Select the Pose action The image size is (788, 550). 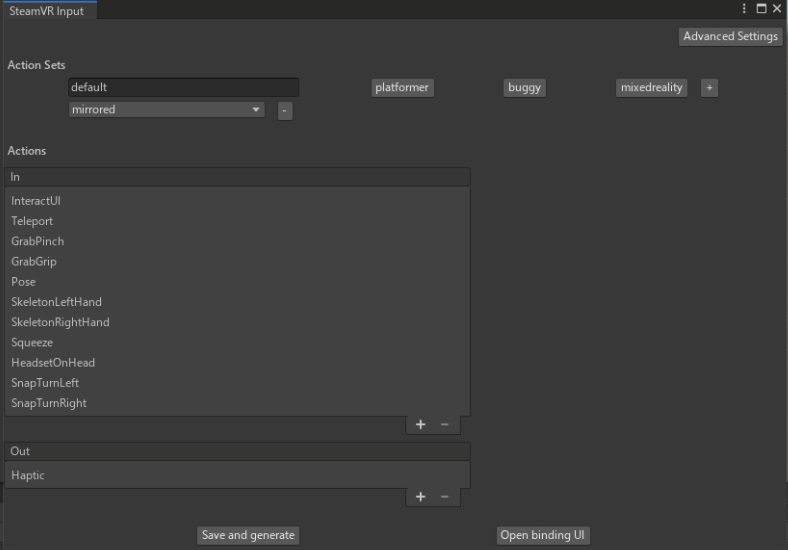coord(237,282)
